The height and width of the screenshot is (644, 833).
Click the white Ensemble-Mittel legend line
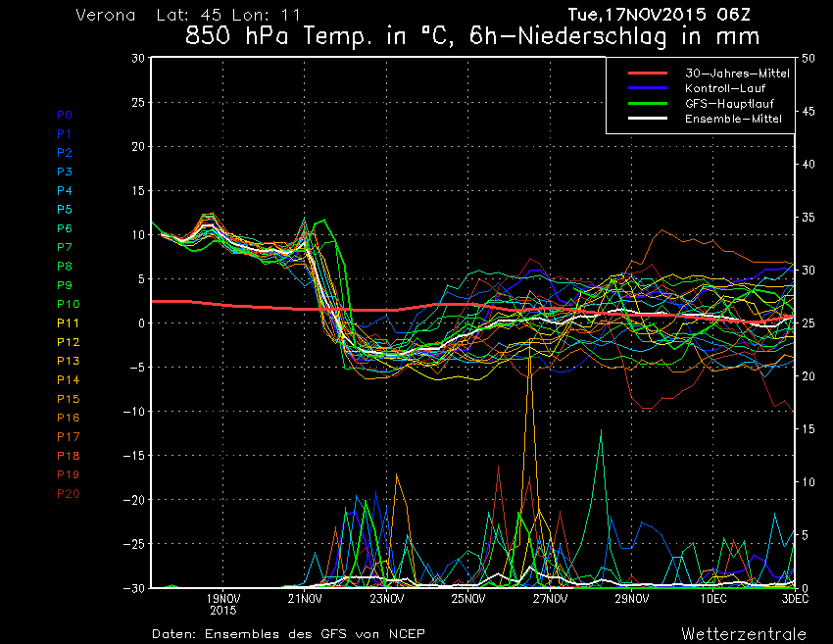click(x=648, y=118)
